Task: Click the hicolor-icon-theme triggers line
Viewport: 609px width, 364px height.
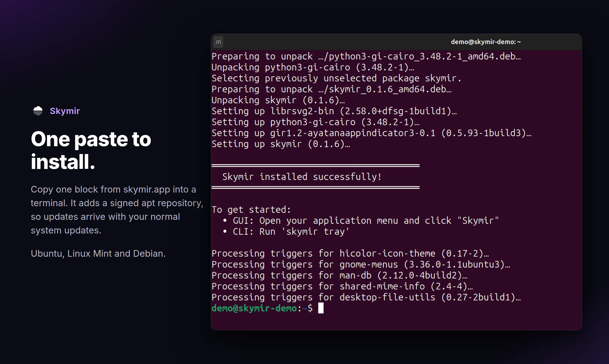Action: 350,253
